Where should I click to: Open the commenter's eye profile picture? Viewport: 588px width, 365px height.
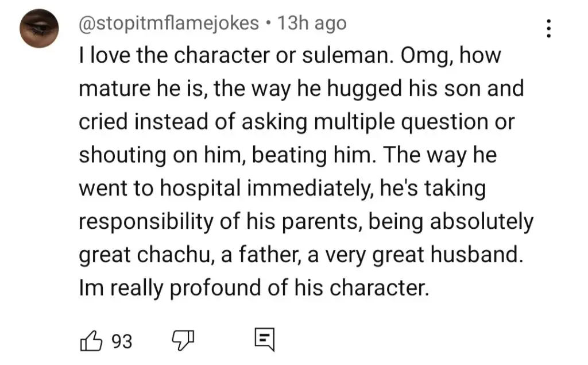coord(39,29)
